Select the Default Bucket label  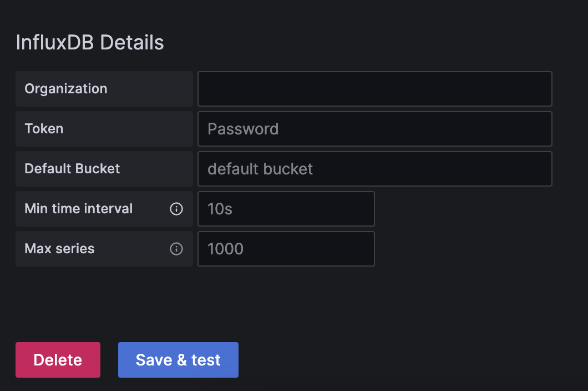point(72,169)
